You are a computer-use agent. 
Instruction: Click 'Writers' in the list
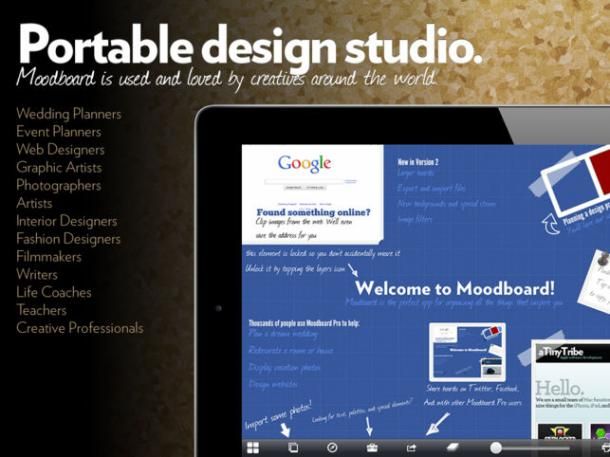click(x=37, y=275)
